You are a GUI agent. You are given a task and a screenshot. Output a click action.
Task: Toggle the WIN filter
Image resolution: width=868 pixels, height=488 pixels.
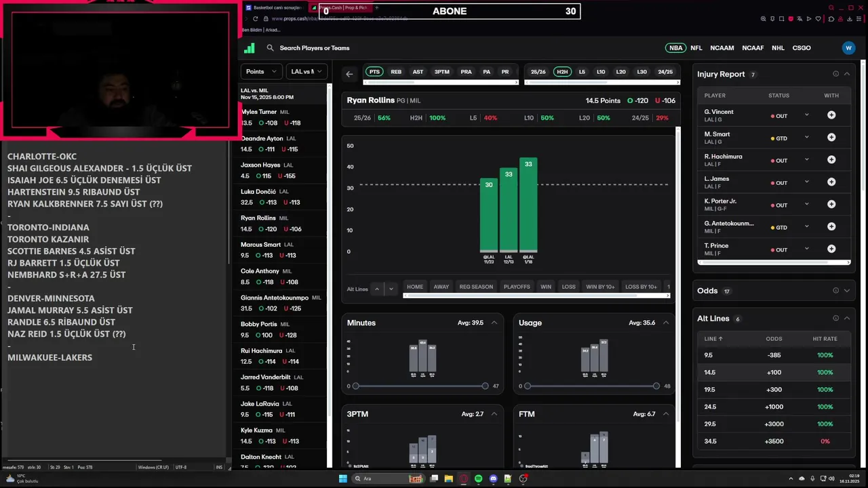(546, 287)
